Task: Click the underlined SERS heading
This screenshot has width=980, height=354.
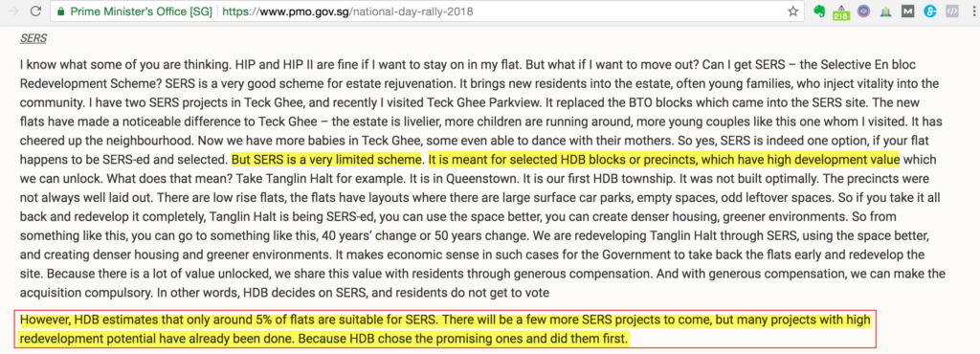Action: tap(33, 38)
